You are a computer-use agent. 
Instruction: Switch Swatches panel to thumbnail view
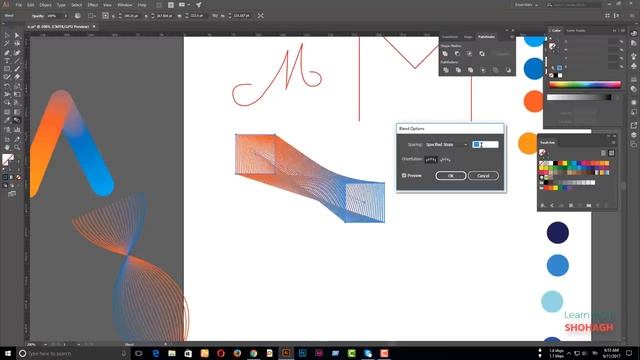(611, 153)
